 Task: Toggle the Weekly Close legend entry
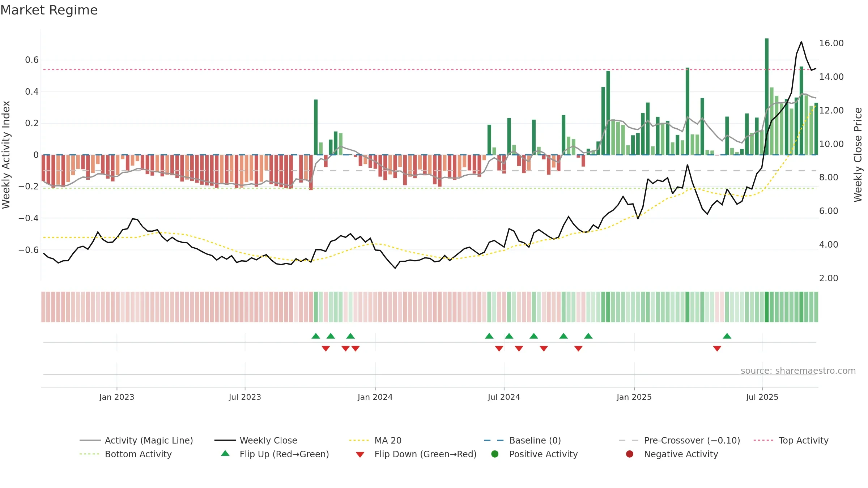tap(256, 440)
